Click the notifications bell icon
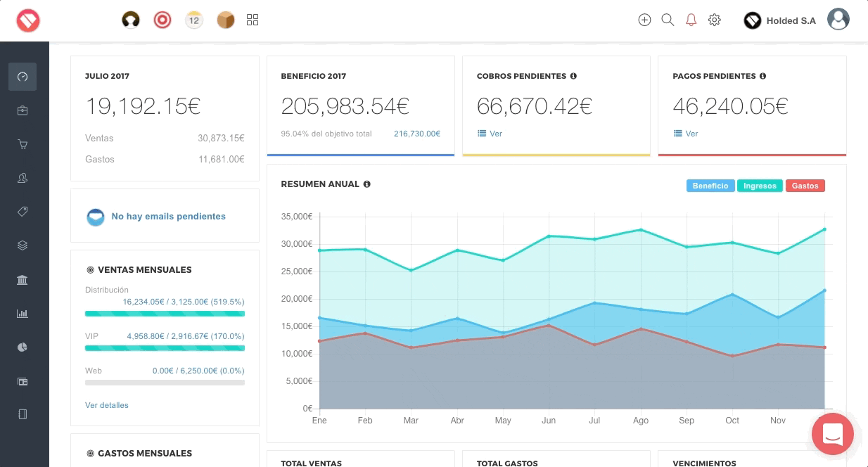 tap(691, 20)
